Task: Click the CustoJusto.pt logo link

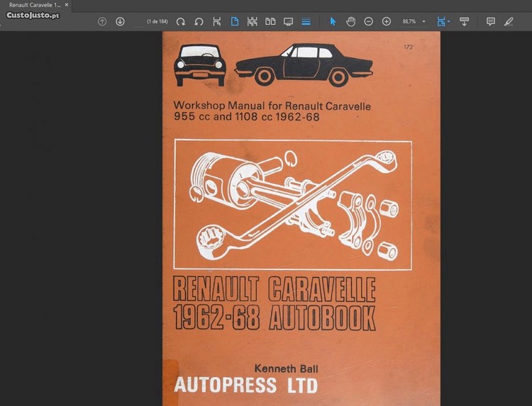Action: (33, 16)
